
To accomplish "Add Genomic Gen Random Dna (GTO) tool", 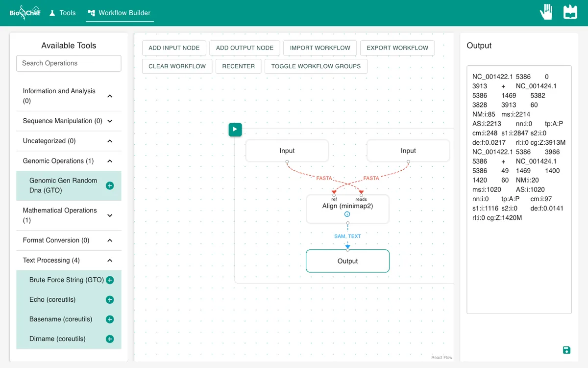I will point(110,185).
